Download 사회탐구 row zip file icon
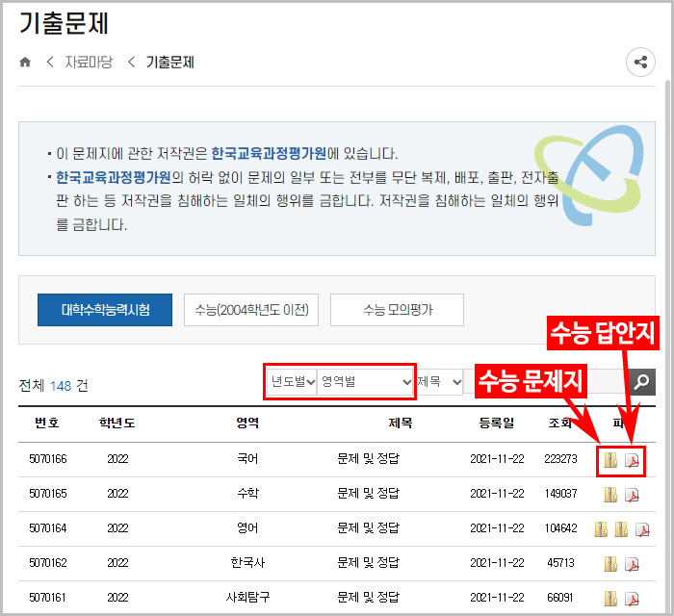674x616 pixels. 610,599
